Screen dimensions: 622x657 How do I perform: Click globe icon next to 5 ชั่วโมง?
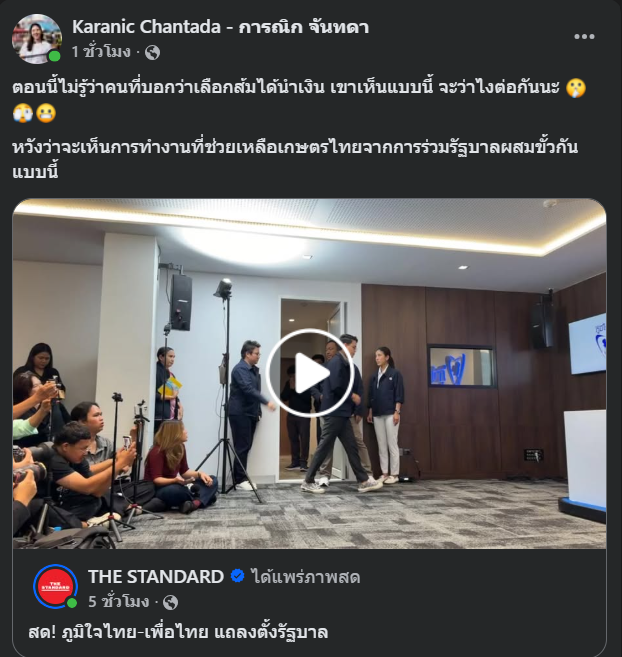[171, 603]
